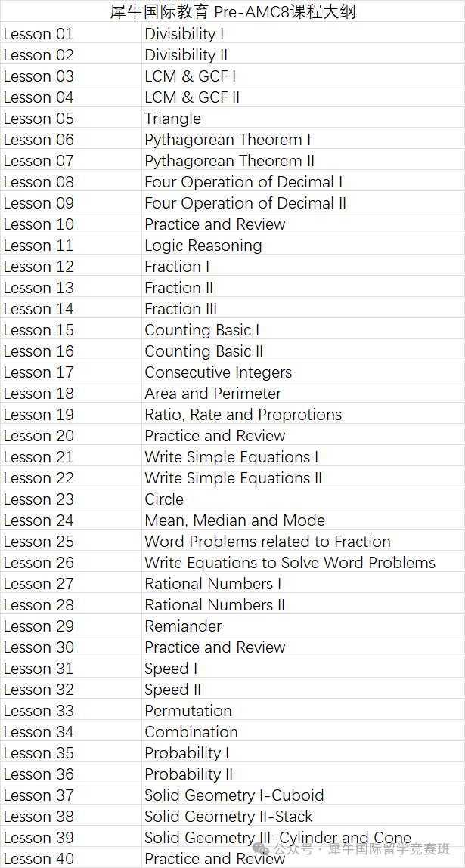Select the Counting Basic II cell
Image resolution: width=465 pixels, height=868 pixels.
[x=204, y=351]
